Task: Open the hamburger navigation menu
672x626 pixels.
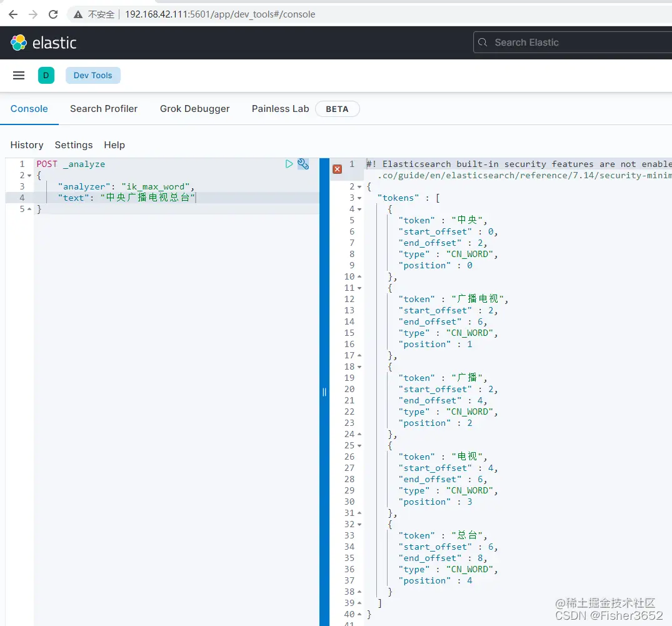Action: [x=19, y=76]
